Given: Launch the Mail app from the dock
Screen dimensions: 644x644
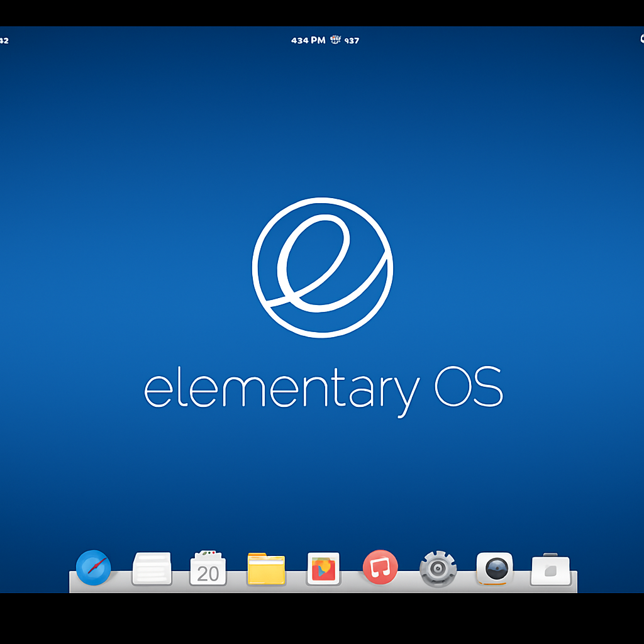Looking at the screenshot, I should coord(151,569).
